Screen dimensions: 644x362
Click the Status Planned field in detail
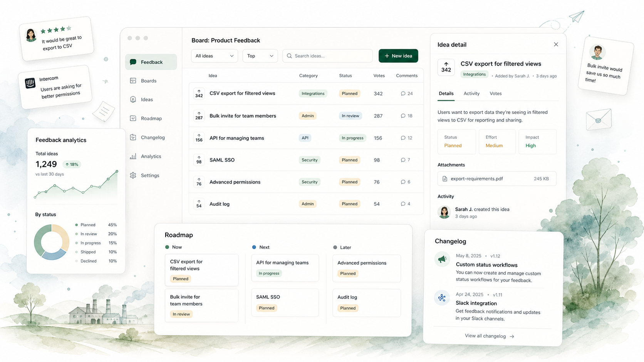pyautogui.click(x=456, y=142)
